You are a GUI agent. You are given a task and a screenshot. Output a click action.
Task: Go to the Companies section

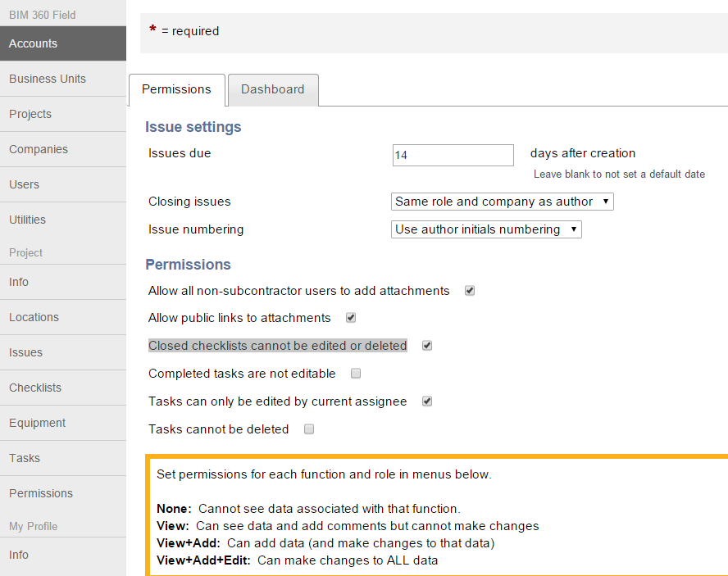pyautogui.click(x=36, y=149)
